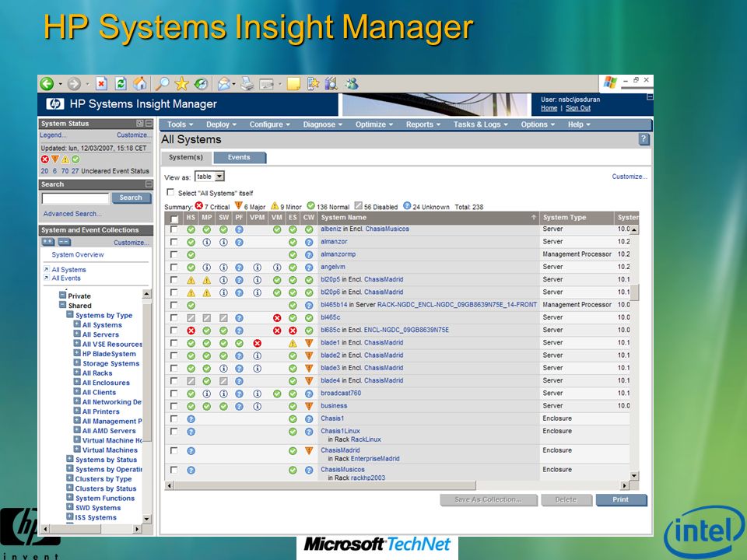
Task: Open the Mail envelope toolbar icon
Action: coord(224,84)
